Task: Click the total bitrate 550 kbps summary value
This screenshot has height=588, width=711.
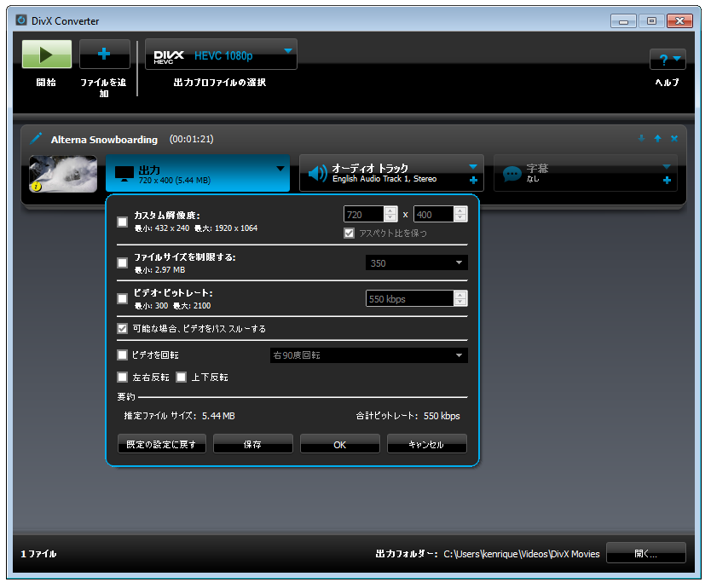Action: click(442, 416)
